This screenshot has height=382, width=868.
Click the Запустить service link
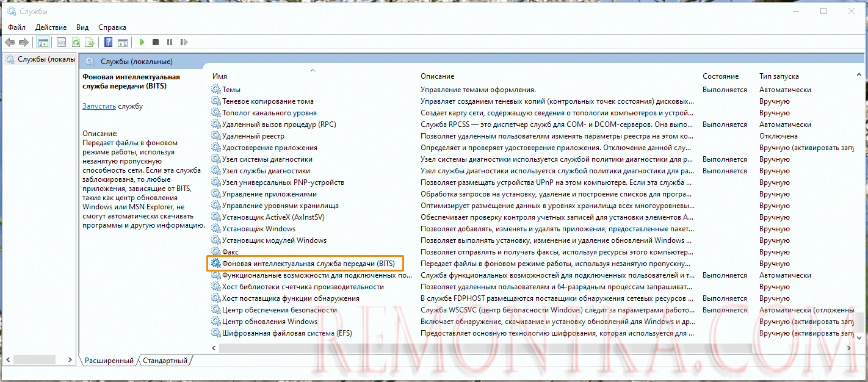[x=99, y=106]
